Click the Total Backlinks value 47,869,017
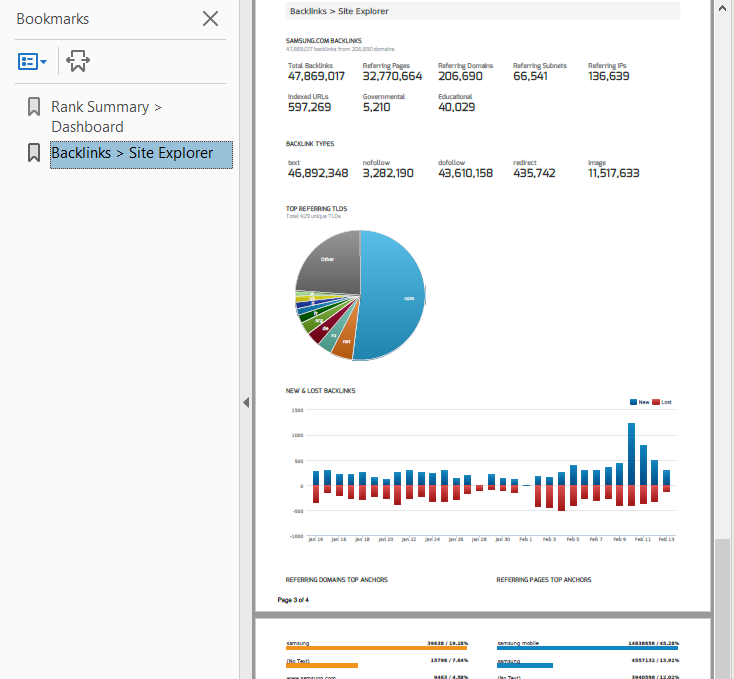The width and height of the screenshot is (734, 679). [x=316, y=76]
